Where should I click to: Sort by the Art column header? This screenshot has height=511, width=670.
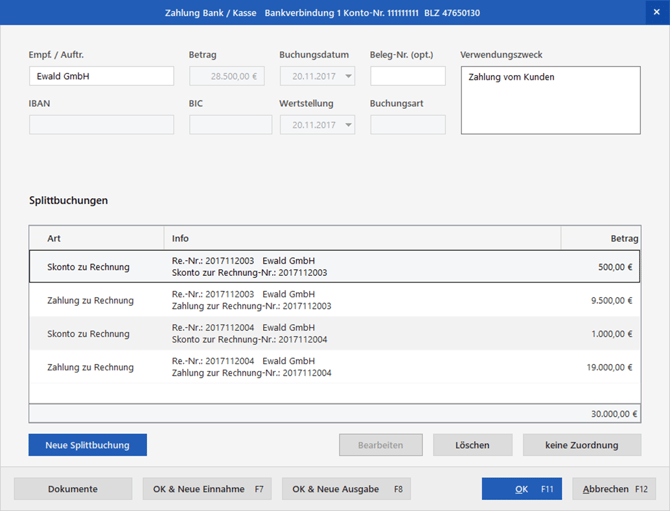[96, 238]
